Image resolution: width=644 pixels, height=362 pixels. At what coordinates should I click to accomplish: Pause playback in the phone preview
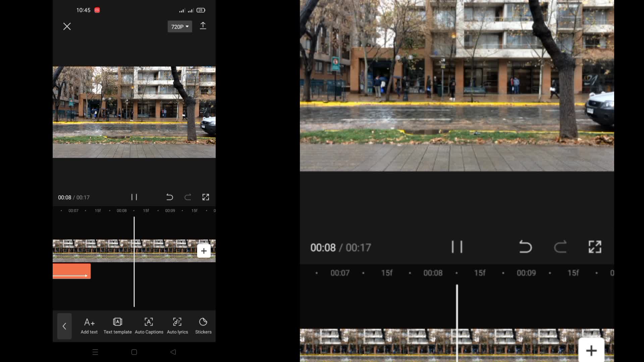(x=134, y=197)
